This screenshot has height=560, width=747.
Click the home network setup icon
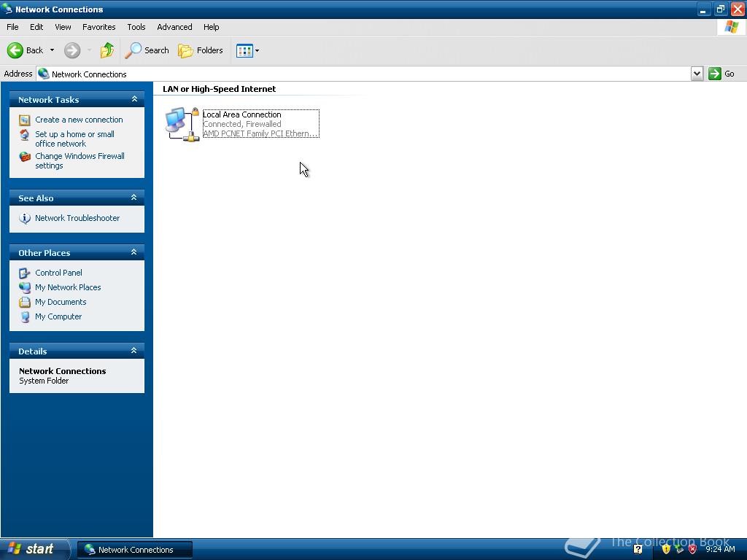(24, 135)
